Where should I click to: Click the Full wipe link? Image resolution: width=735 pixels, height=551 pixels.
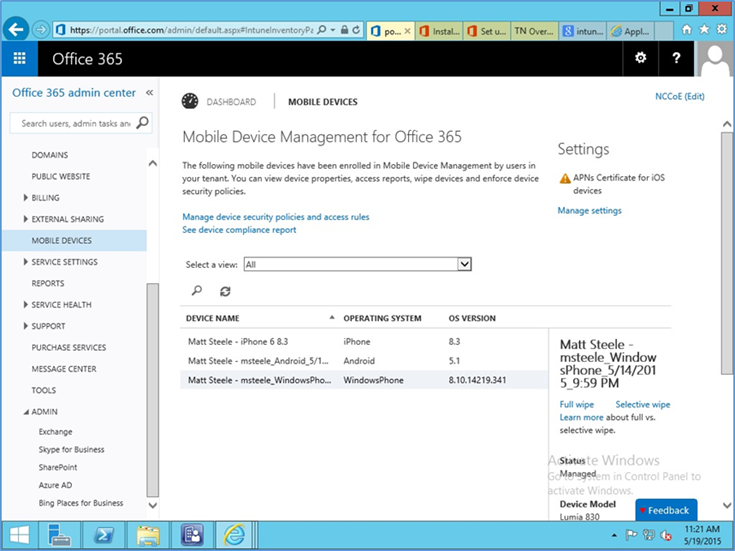(577, 405)
